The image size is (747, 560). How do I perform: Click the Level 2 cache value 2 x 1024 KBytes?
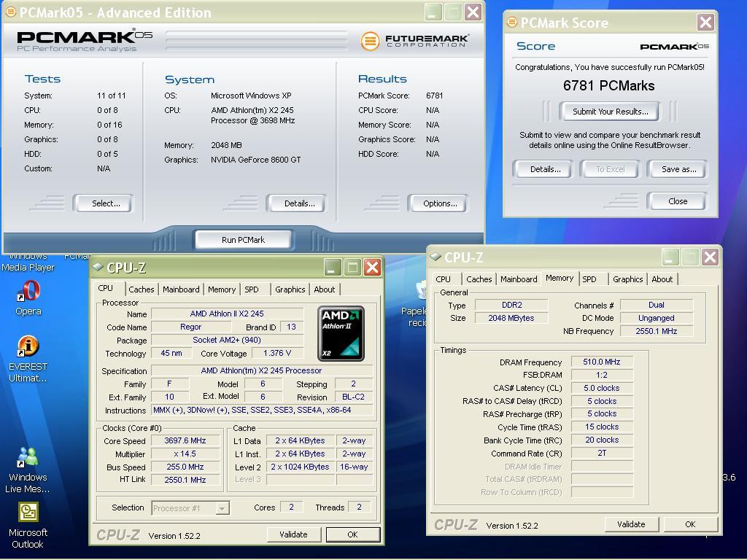[x=300, y=467]
